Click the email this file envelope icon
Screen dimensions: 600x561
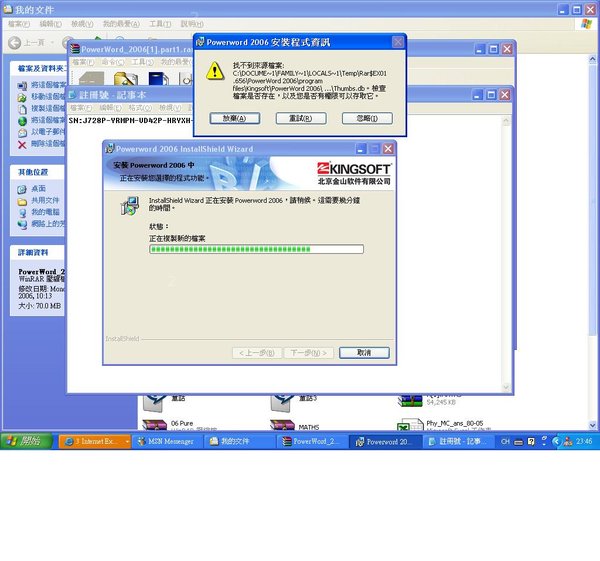pyautogui.click(x=22, y=133)
